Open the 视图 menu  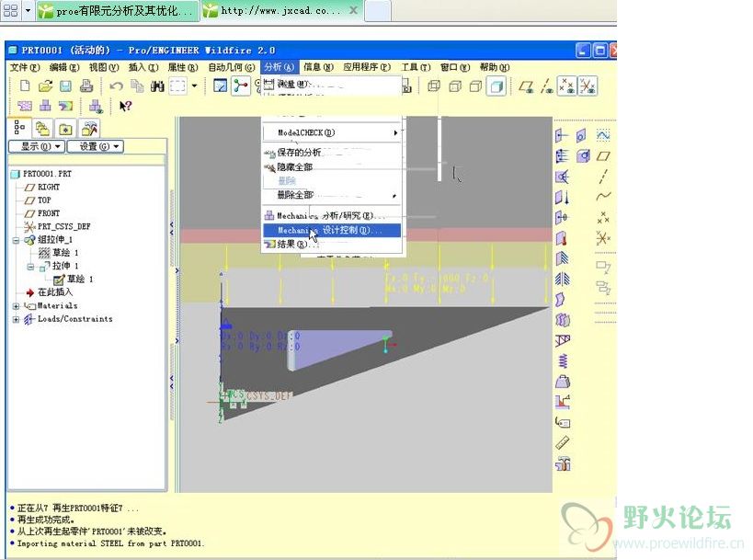click(104, 67)
